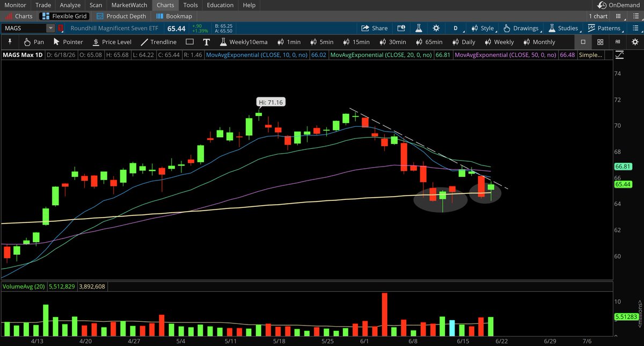The image size is (644, 346).
Task: Select the Pan drawing tool
Action: [33, 42]
